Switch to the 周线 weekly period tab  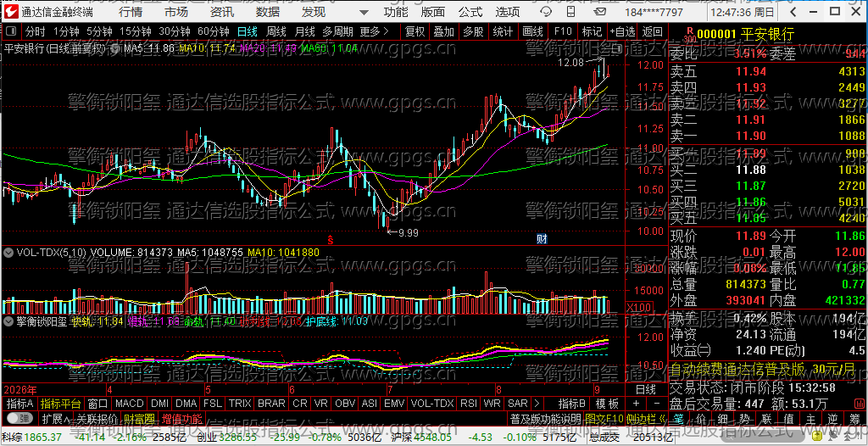(x=275, y=31)
